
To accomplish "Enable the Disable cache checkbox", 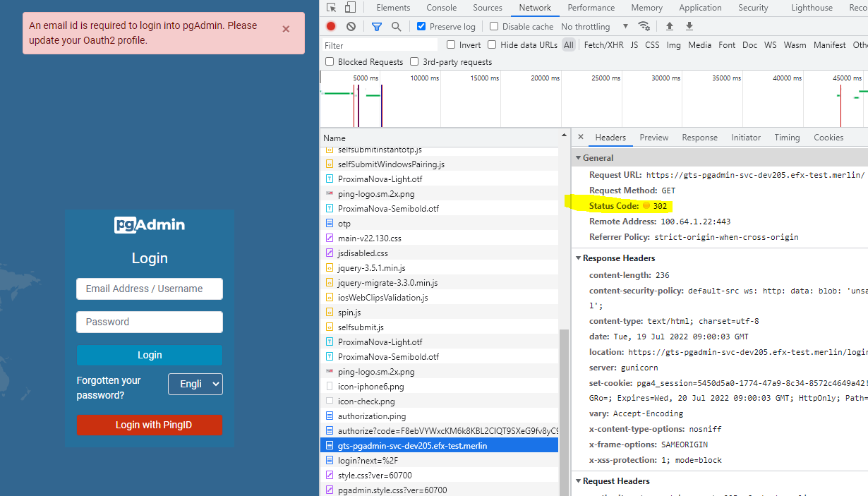I will (494, 26).
